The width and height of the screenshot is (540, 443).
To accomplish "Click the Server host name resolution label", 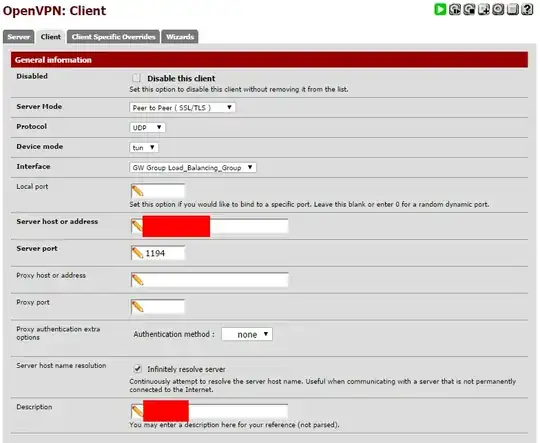I will pyautogui.click(x=61, y=365).
